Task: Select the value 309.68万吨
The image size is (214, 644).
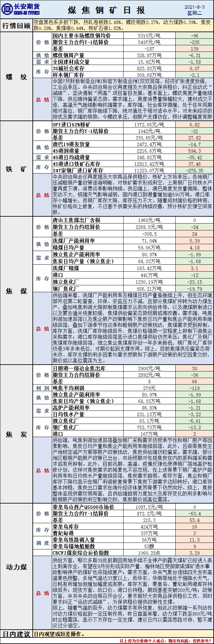Action: tap(149, 75)
